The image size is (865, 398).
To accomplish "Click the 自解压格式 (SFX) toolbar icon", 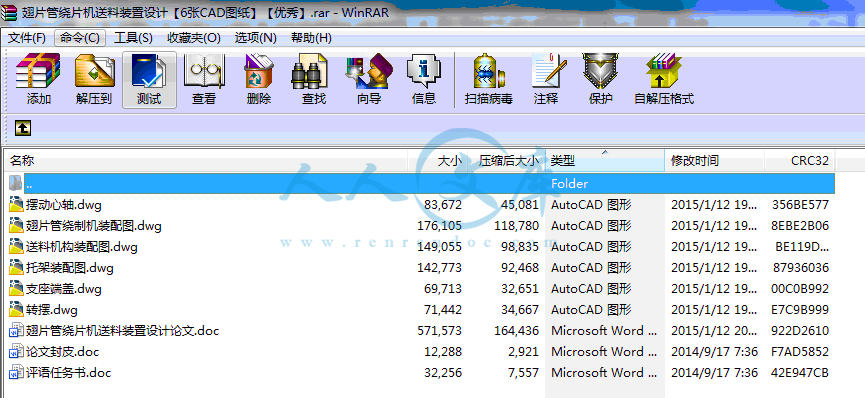I will coord(664,80).
